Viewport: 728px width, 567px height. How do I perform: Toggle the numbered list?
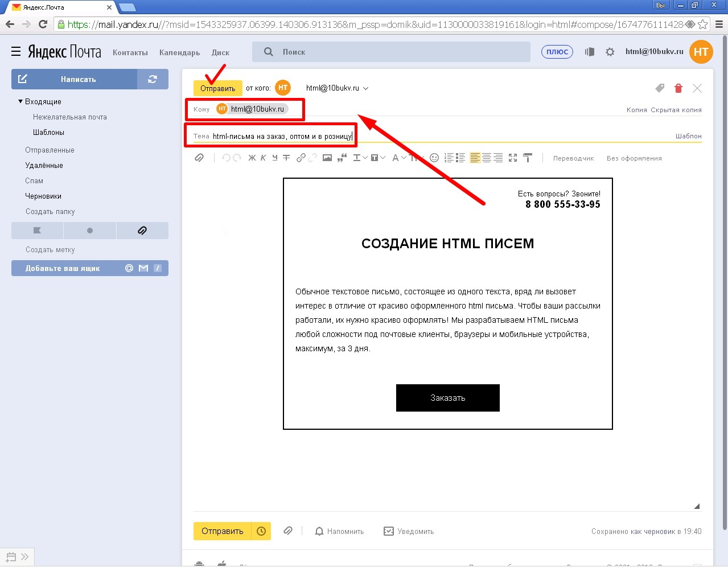tap(449, 158)
